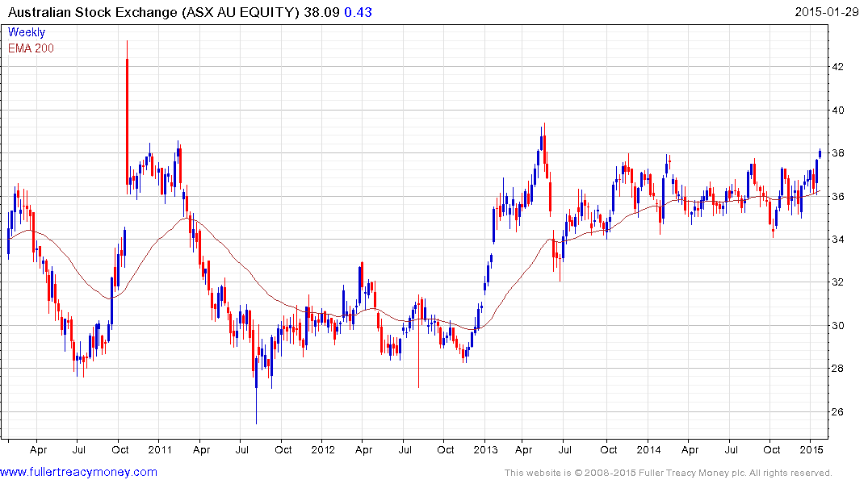This screenshot has height=484, width=868.
Task: Pick the 2013 time axis label
Action: click(485, 449)
